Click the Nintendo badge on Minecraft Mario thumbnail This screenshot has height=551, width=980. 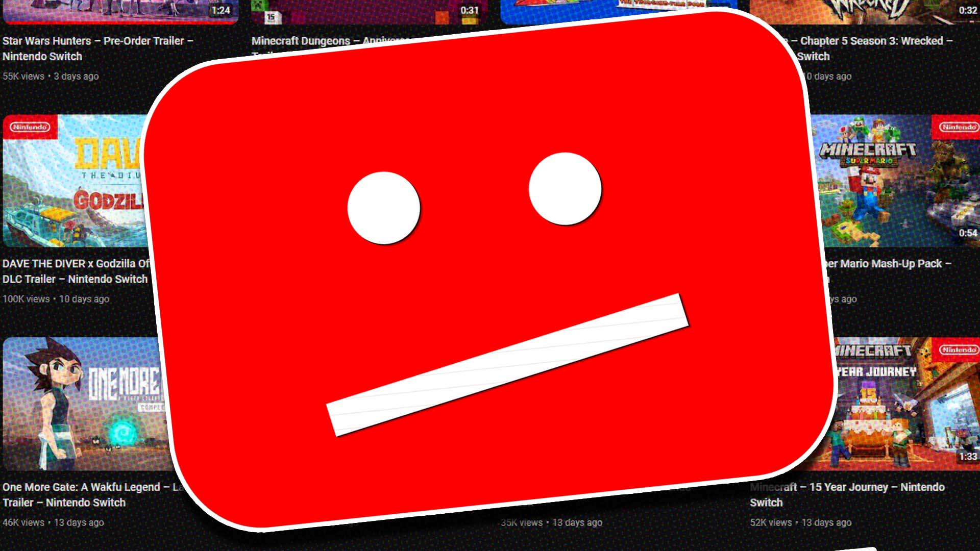959,127
